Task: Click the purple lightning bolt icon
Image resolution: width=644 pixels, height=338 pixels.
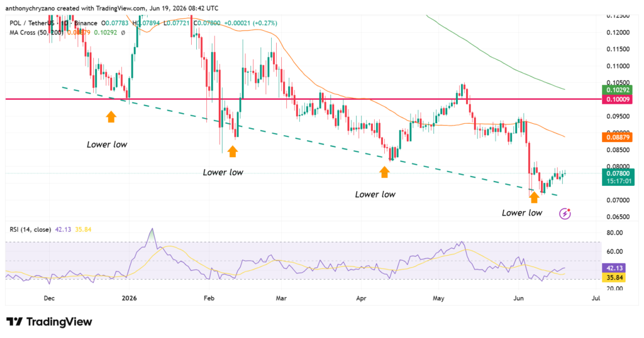Action: click(565, 214)
